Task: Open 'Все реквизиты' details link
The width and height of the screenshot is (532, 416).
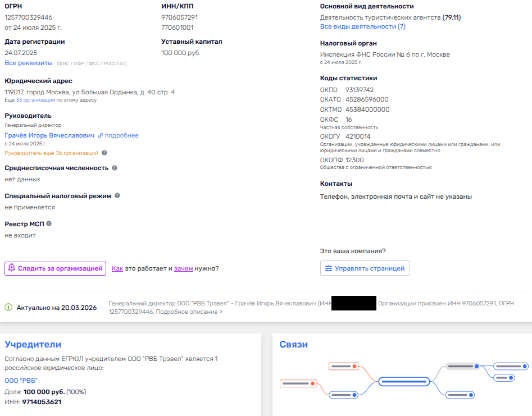Action: (x=29, y=63)
